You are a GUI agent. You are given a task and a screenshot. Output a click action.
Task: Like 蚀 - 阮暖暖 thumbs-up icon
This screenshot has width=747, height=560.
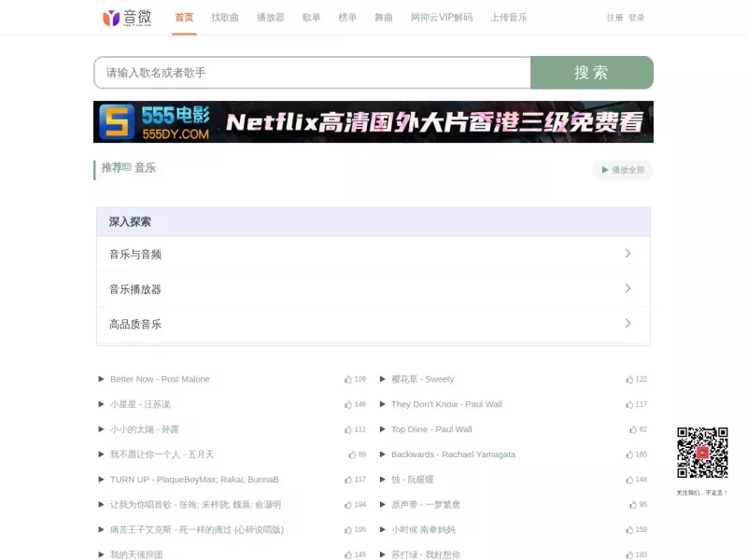click(x=629, y=480)
